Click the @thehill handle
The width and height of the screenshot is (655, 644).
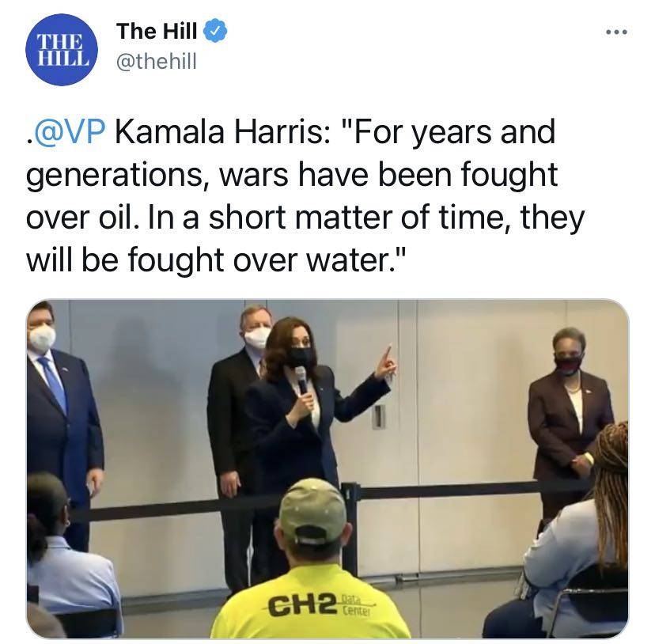coord(156,62)
